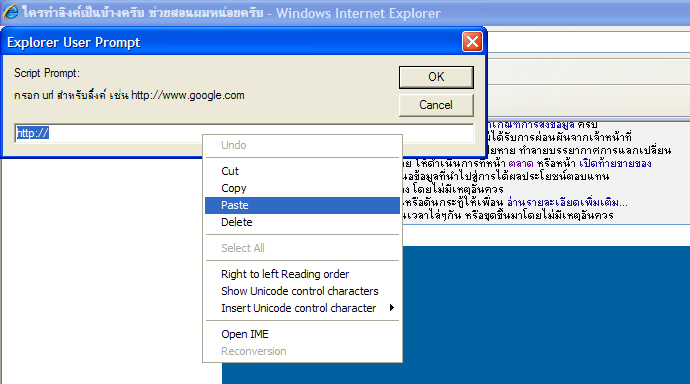Click the OK button in Script Prompt
Image resolution: width=690 pixels, height=384 pixels.
tap(436, 77)
